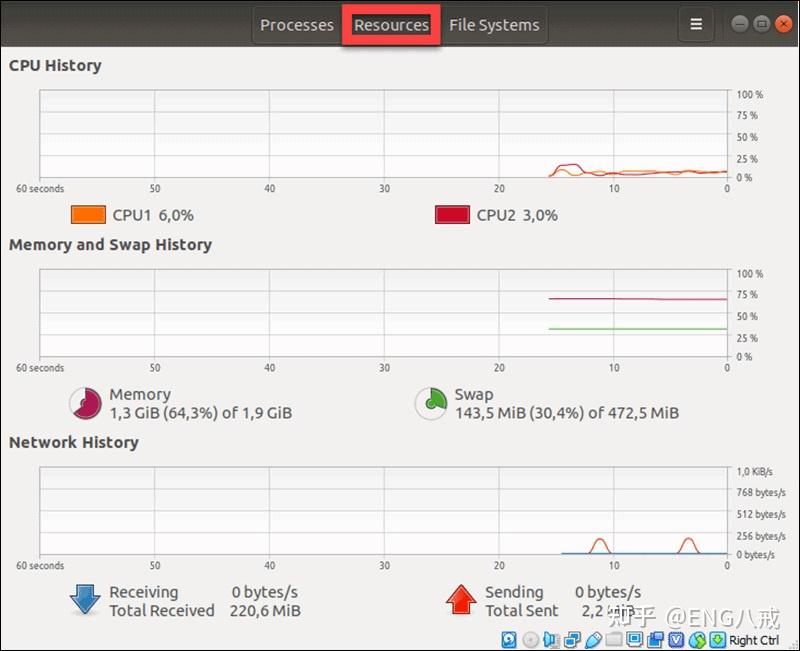Click the VirtualBox display status icon
The image size is (800, 651).
(635, 639)
